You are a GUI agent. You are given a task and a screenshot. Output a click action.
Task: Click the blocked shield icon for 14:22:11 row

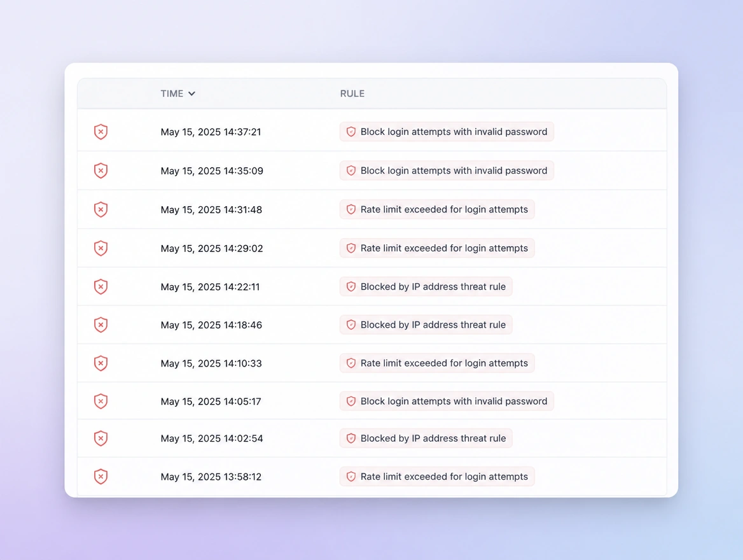pyautogui.click(x=101, y=287)
